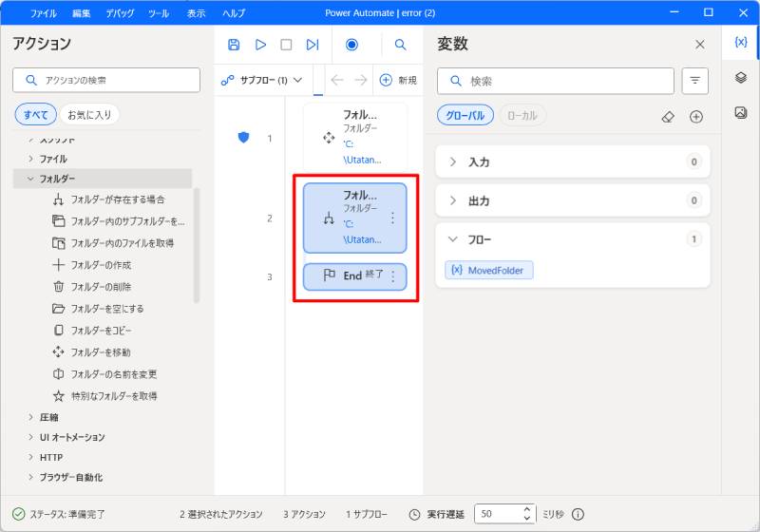Select フォルダーの作成 action
Viewport: 760px width, 532px height.
[x=92, y=265]
